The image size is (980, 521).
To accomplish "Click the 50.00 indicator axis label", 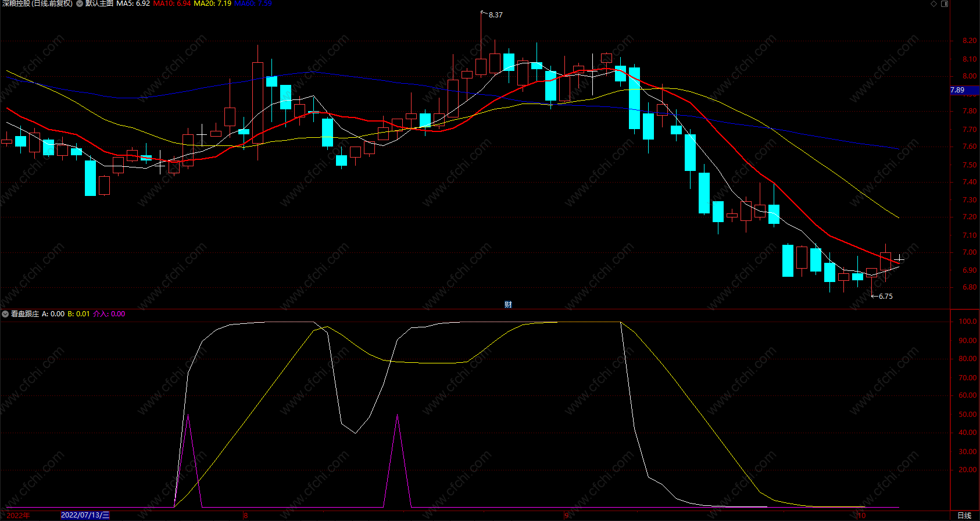I will (968, 415).
